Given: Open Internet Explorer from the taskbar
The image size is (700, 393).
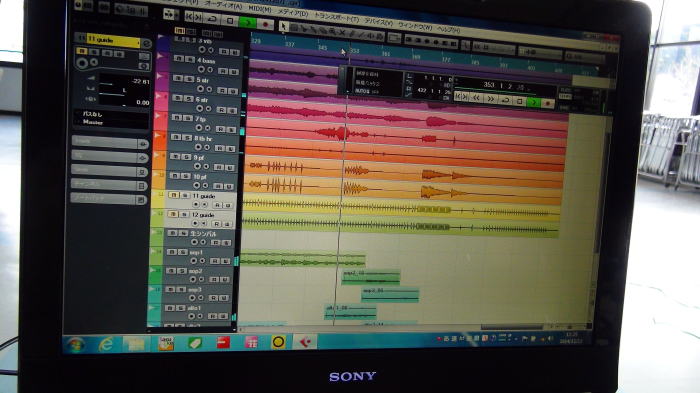Looking at the screenshot, I should tap(106, 344).
